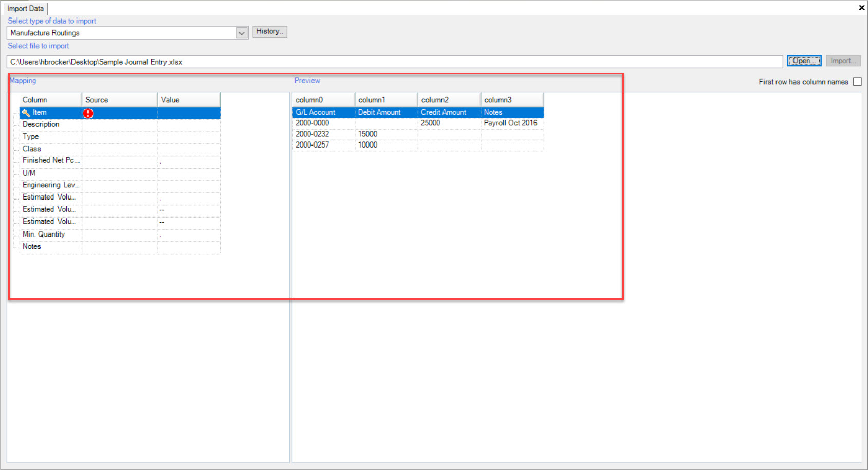
Task: Click the 15000 debit amount cell
Action: point(386,134)
